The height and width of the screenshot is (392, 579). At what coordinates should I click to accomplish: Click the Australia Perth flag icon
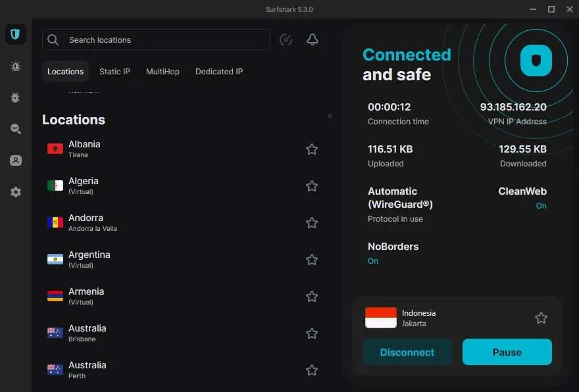tap(55, 370)
